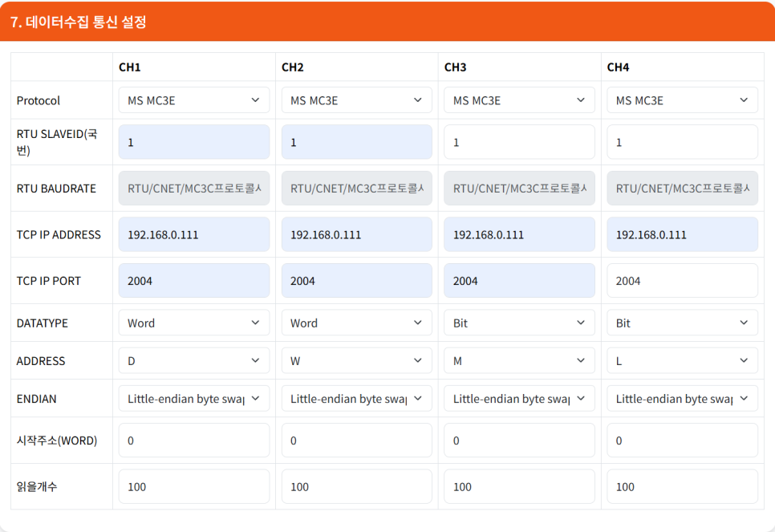775x532 pixels.
Task: Select the CH2 TCP IP PORT field
Action: 356,280
